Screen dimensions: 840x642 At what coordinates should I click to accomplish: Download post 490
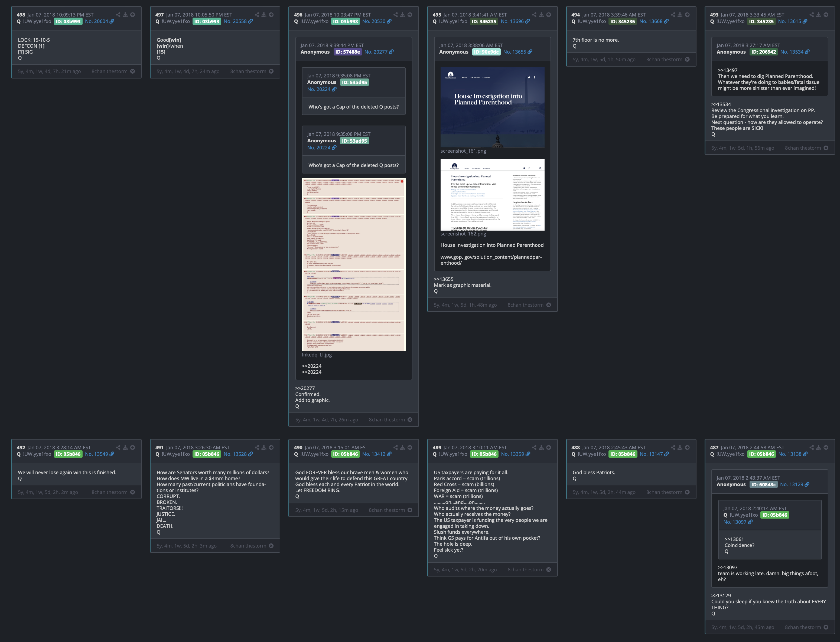pos(403,447)
